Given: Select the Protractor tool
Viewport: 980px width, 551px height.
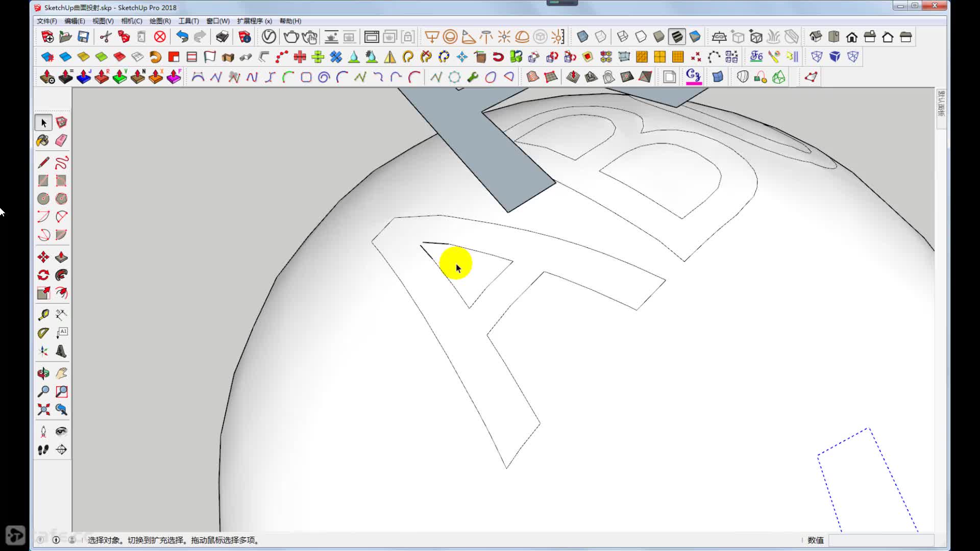Looking at the screenshot, I should tap(43, 333).
